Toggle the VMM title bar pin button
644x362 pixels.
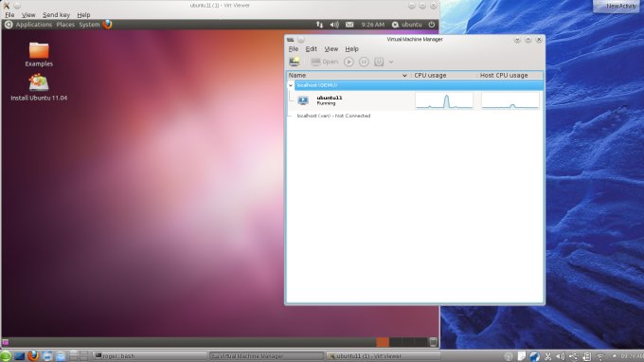click(x=301, y=40)
